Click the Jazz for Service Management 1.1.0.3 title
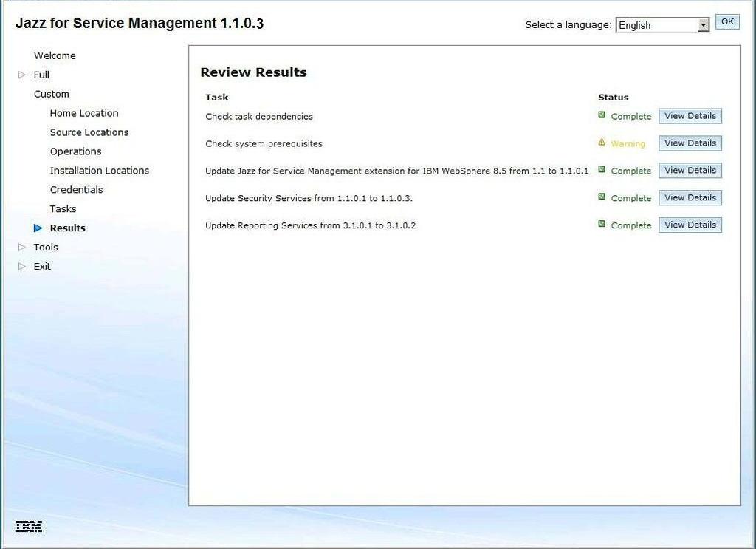The width and height of the screenshot is (756, 549). point(140,23)
